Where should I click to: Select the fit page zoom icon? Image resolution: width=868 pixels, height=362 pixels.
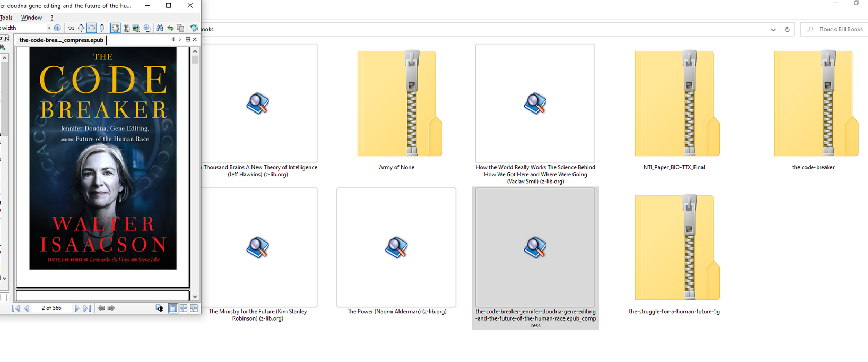pyautogui.click(x=81, y=28)
